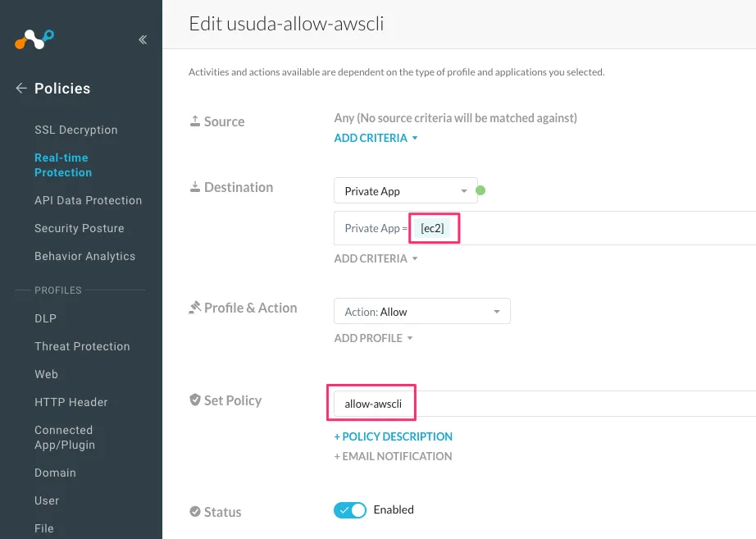Expand ADD CRITERIA under Source
Viewport: 756px width, 539px height.
coord(376,138)
